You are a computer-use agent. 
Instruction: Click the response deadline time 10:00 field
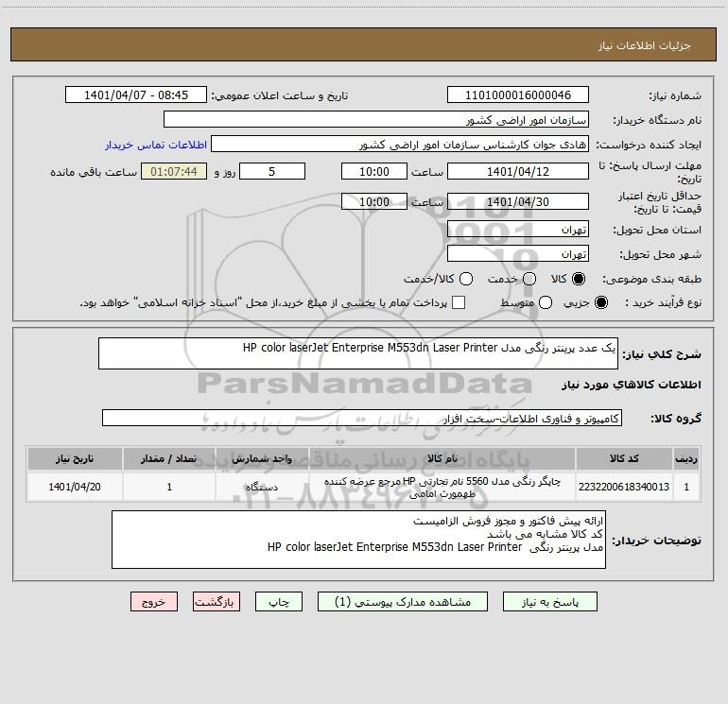374,171
